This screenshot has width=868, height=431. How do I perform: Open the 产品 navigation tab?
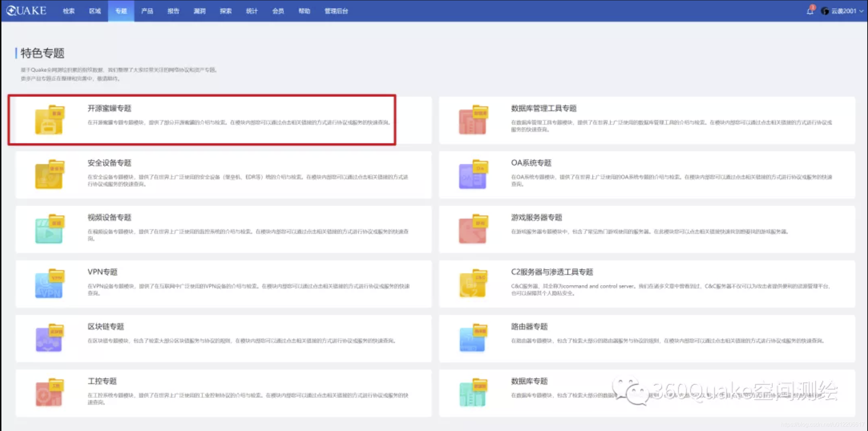pos(147,11)
